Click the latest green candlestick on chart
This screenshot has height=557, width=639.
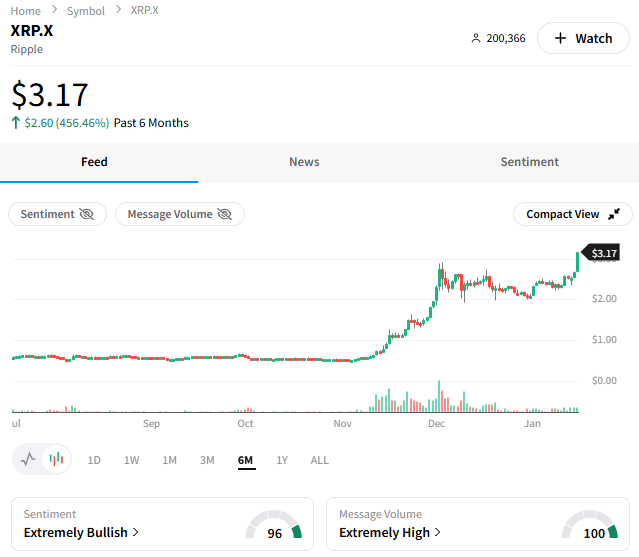point(577,262)
